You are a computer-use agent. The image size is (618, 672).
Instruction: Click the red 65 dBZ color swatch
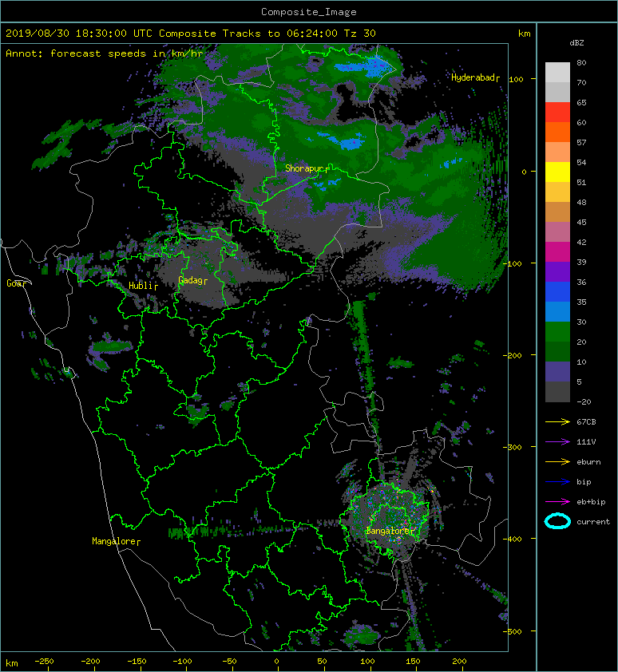(x=557, y=113)
